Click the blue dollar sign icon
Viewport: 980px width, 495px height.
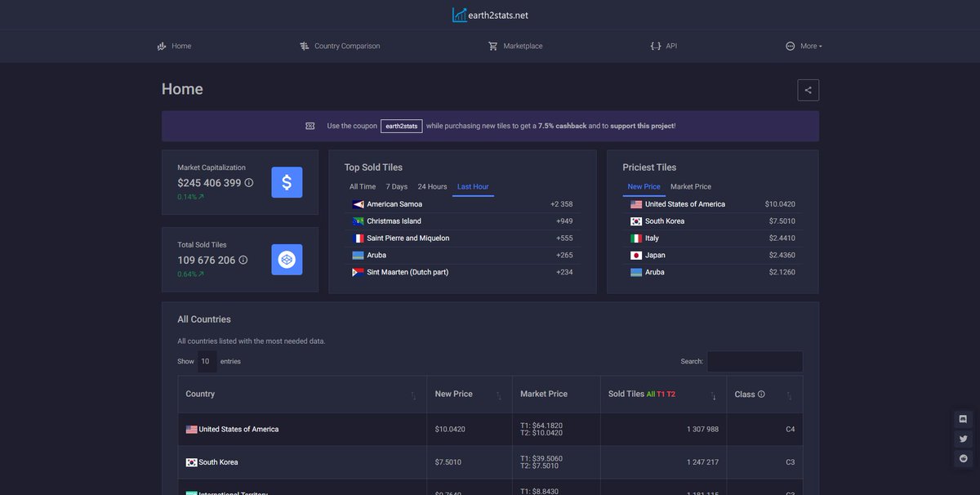pos(287,182)
